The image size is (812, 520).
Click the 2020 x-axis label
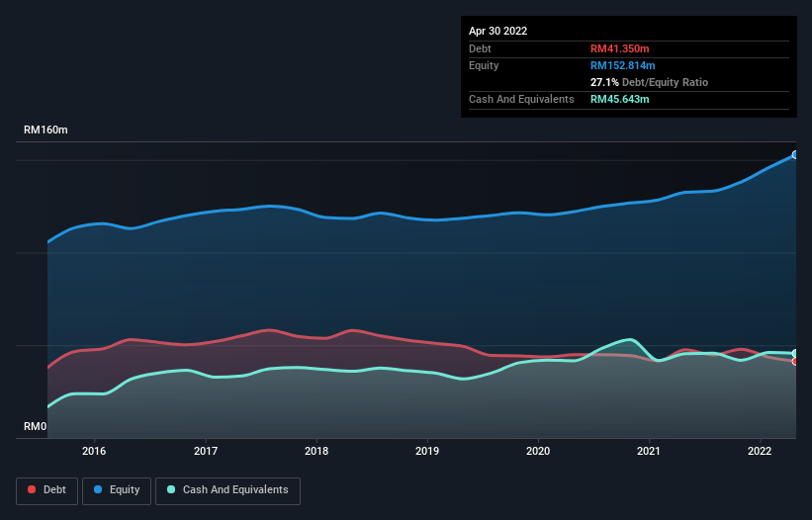[538, 451]
